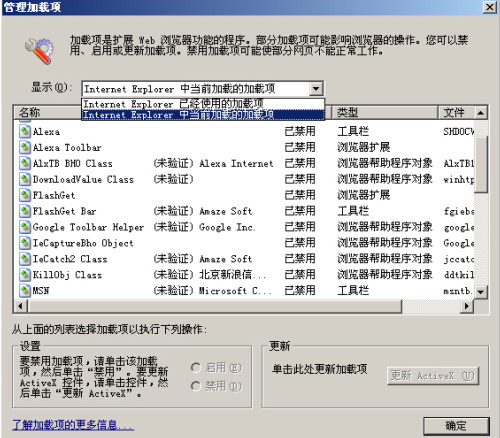This screenshot has width=500, height=438.
Task: Select the DownloadValue Class entry
Action: (83, 179)
